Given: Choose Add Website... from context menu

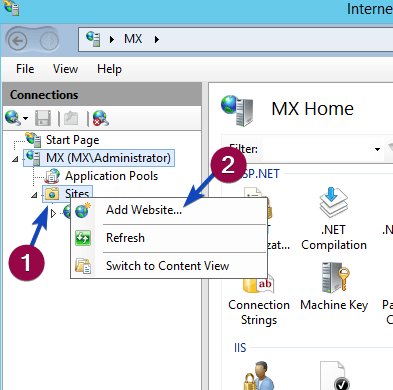Looking at the screenshot, I should point(168,210).
